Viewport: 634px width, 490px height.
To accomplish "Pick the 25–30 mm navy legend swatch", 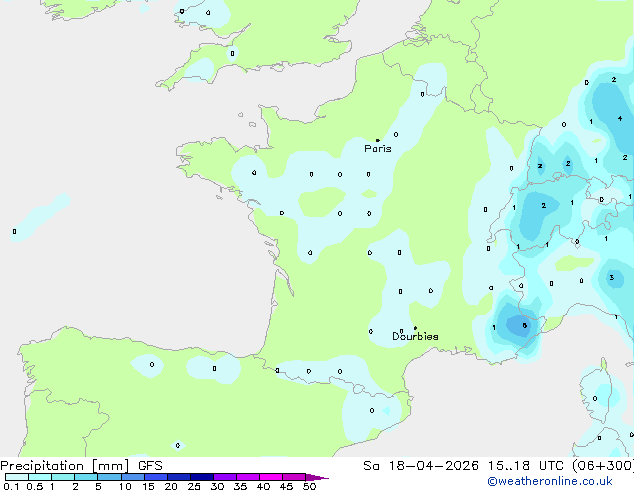I will (202, 477).
